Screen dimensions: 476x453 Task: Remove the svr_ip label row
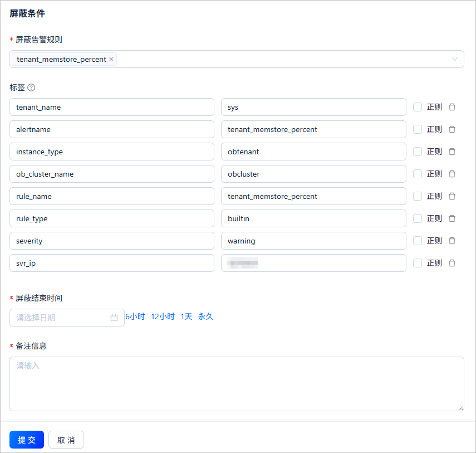point(452,263)
